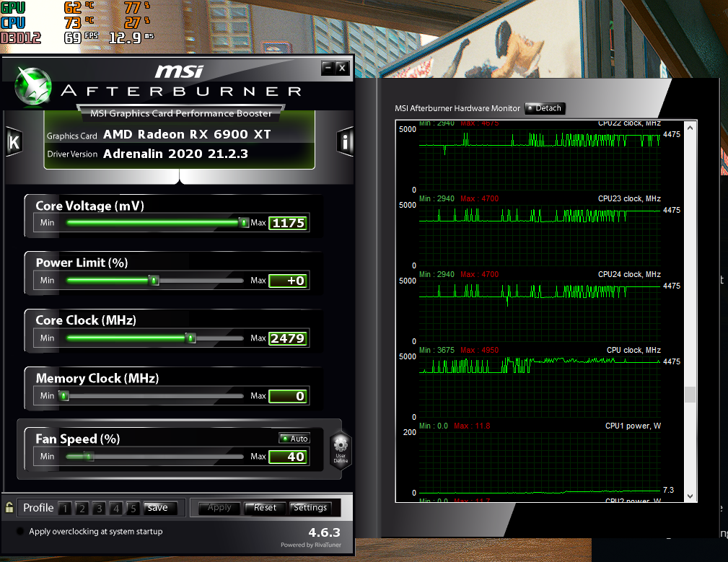The height and width of the screenshot is (562, 728).
Task: Open the information i side button
Action: click(344, 141)
